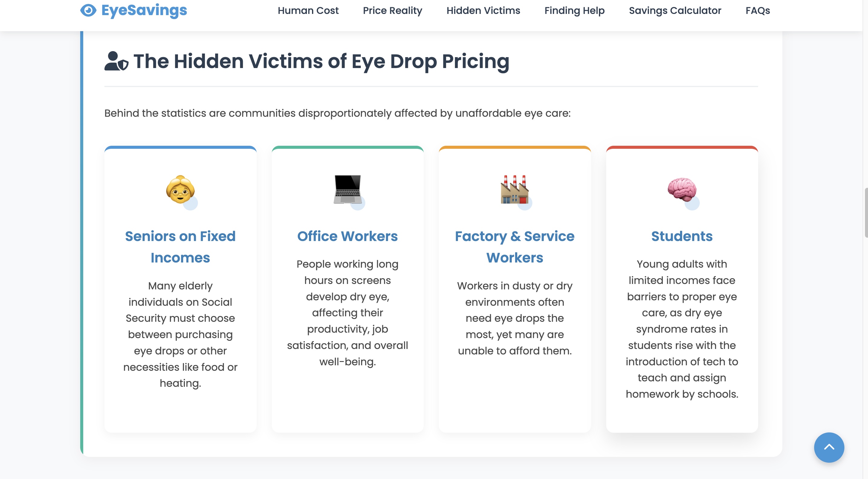Click the Students card heading
This screenshot has height=479, width=868.
(x=682, y=236)
